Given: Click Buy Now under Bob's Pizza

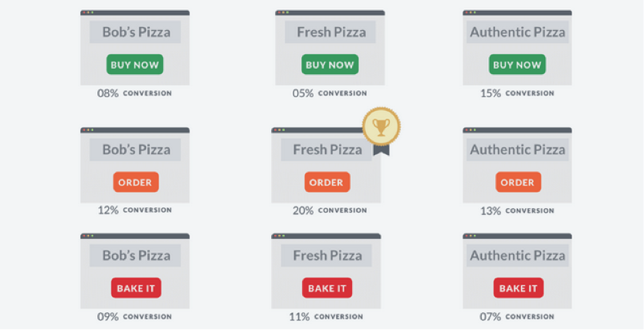Looking at the screenshot, I should tap(134, 65).
